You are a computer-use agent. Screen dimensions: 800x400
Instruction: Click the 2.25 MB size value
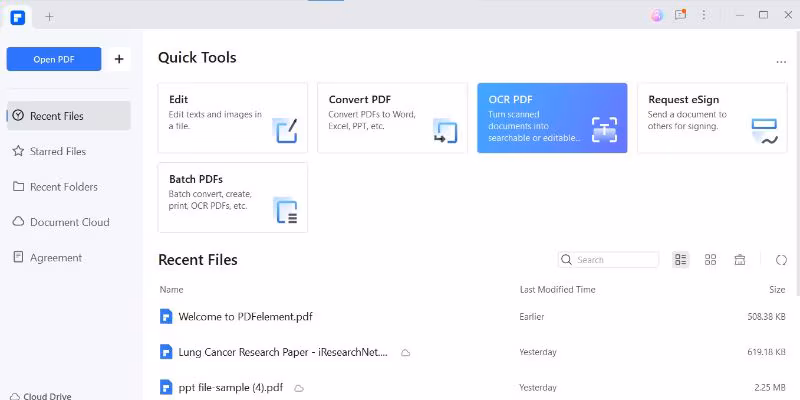(769, 387)
